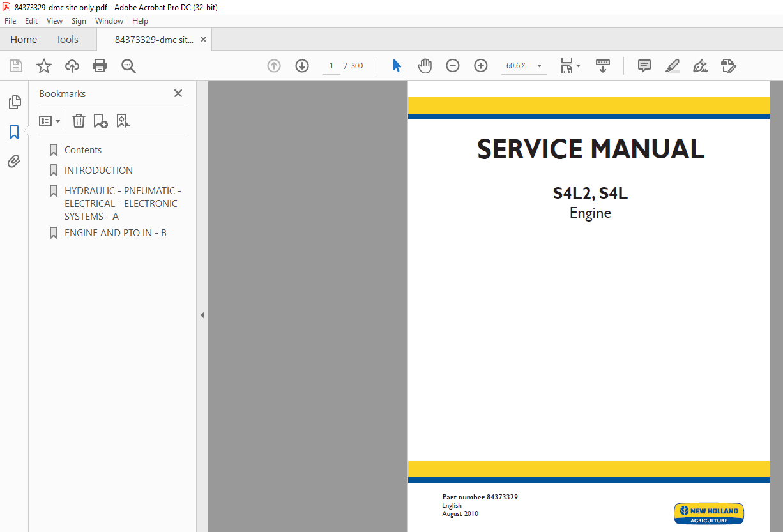Viewport: 783px width, 532px height.
Task: Find current bookmark icon
Action: point(123,121)
